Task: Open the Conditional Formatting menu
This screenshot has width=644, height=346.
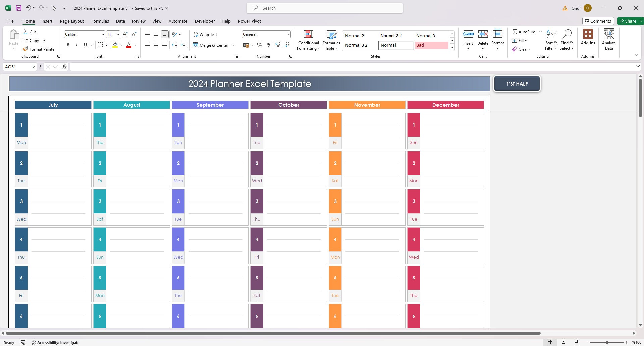Action: pos(308,40)
